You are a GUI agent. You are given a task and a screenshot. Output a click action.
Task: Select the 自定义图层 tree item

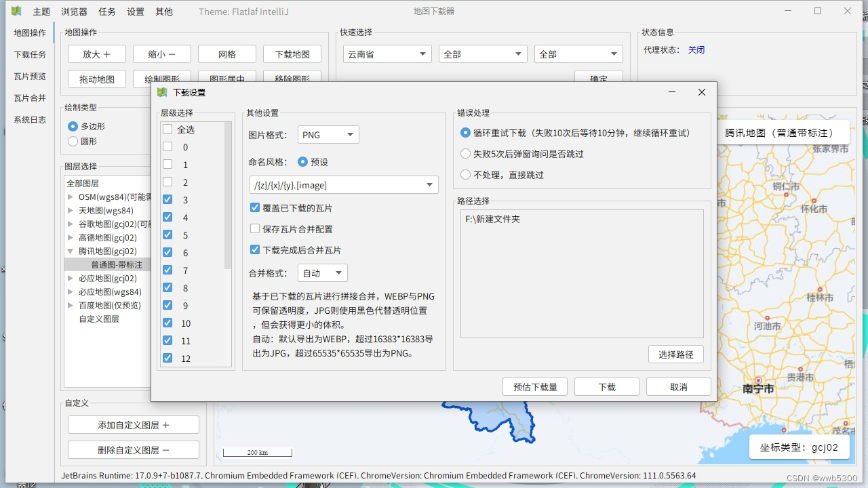click(99, 319)
